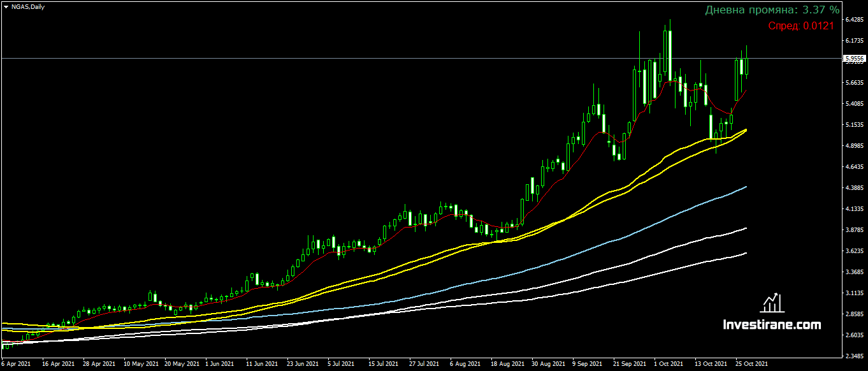868x371 pixels.
Task: Click the 10 May 2021 date label
Action: tap(141, 364)
